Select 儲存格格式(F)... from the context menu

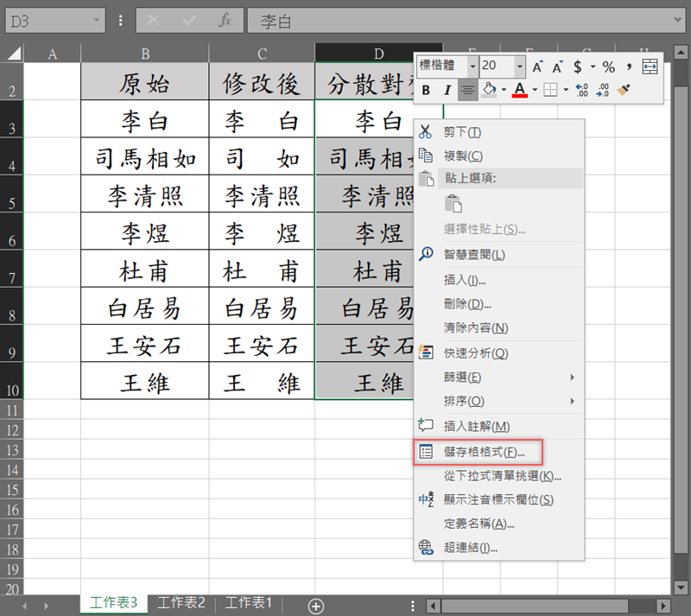tap(484, 452)
